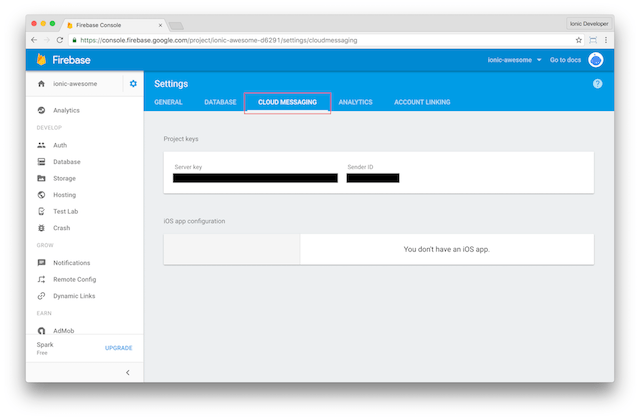Click the Upgrade plan link
The height and width of the screenshot is (419, 640).
point(118,348)
